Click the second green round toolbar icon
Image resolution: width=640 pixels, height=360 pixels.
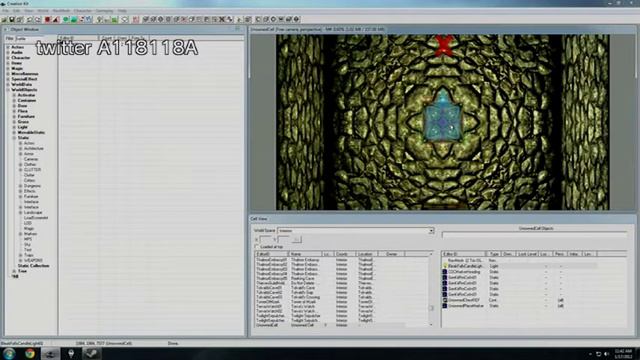point(74,19)
